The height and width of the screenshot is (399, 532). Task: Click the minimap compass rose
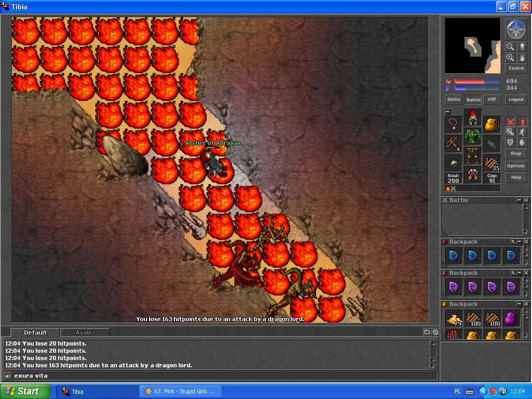coord(515,30)
